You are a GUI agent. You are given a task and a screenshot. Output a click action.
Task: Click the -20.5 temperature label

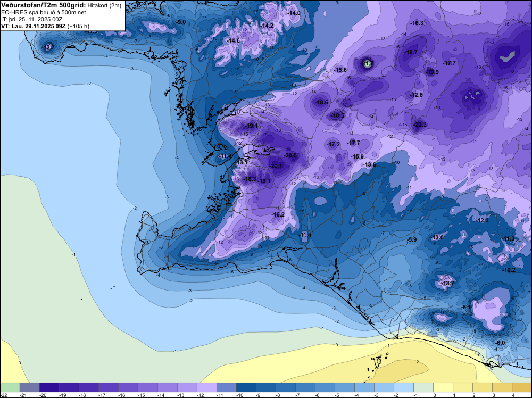pos(290,155)
